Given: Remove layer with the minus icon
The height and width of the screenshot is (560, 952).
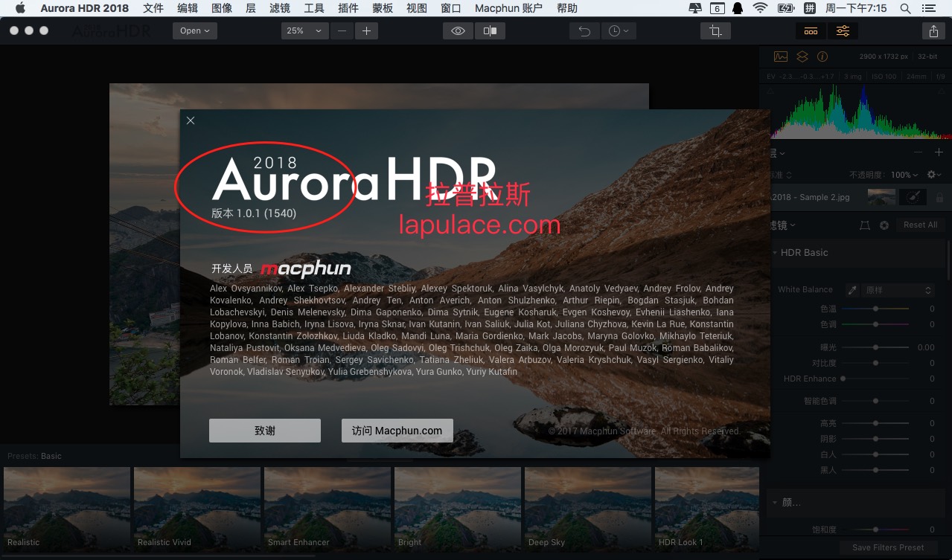Looking at the screenshot, I should pos(919,152).
